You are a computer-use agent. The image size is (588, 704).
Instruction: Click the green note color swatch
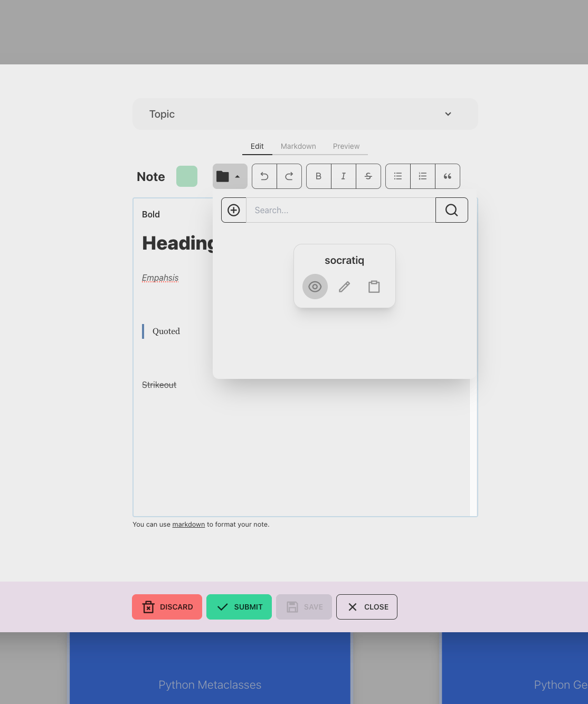[x=187, y=176]
